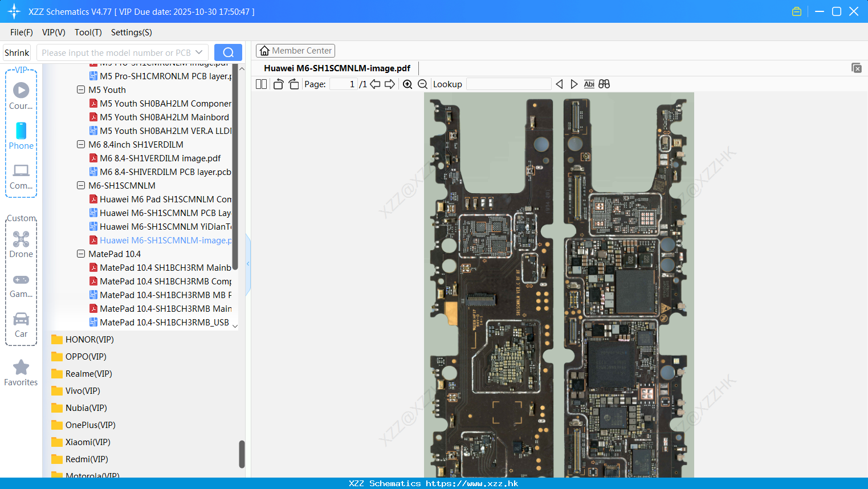The image size is (868, 489).
Task: Open Huawei M6-SH1SCMNLM YiDianTong file
Action: (x=161, y=226)
